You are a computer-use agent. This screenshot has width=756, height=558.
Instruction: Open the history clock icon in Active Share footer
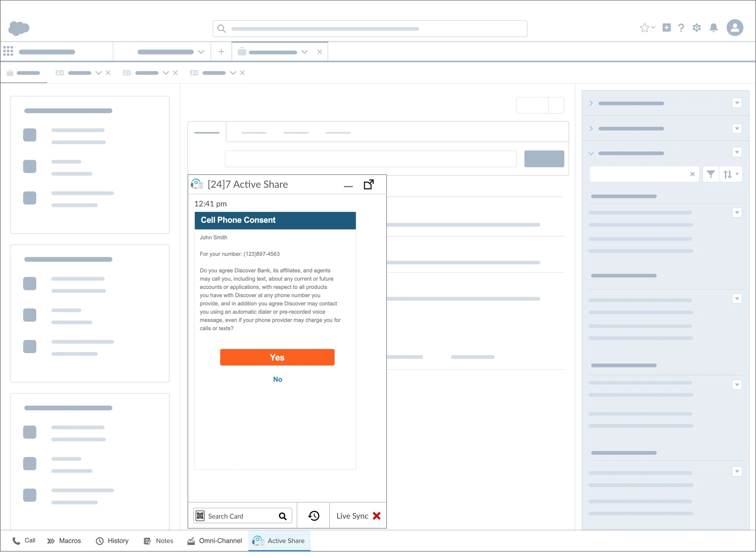click(x=313, y=516)
